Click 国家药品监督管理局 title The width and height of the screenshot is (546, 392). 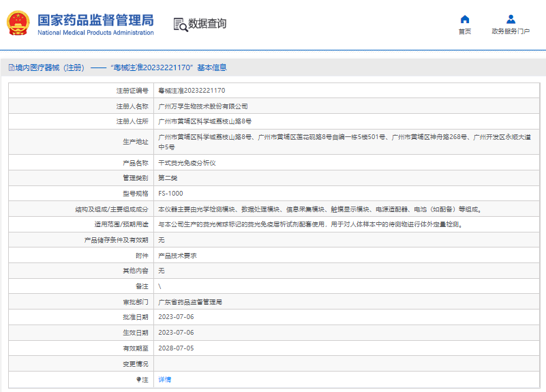(x=95, y=20)
